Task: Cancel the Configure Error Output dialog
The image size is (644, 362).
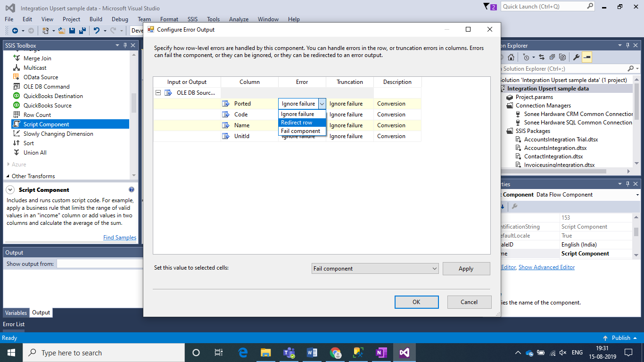Action: click(469, 302)
